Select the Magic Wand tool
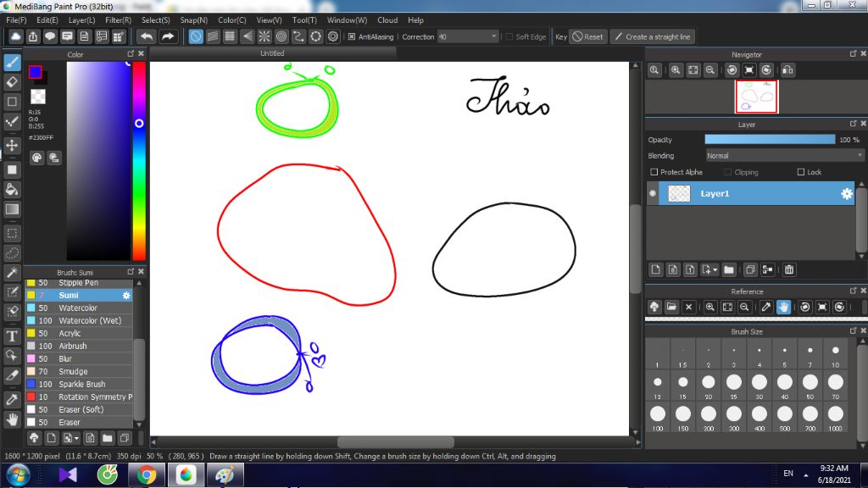 [x=12, y=272]
